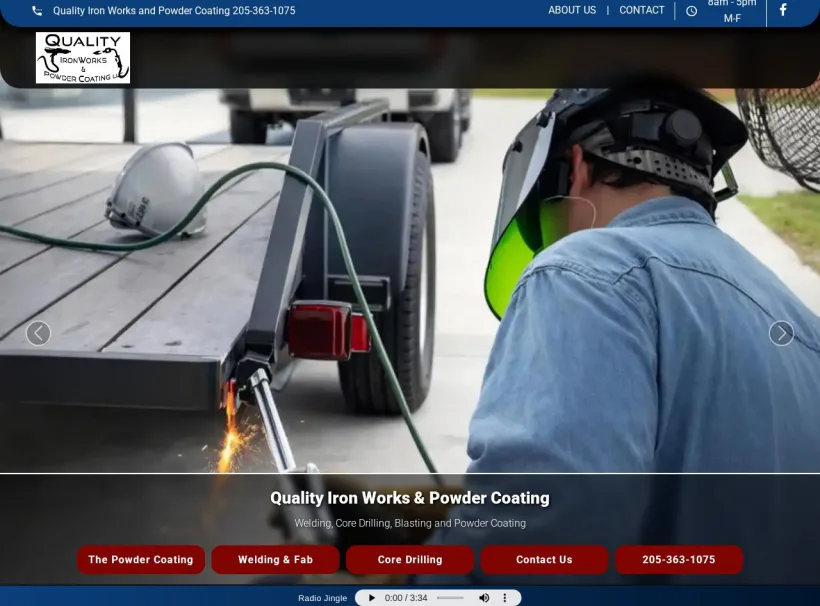Click the Quality Iron Works logo
820x606 pixels.
click(83, 57)
